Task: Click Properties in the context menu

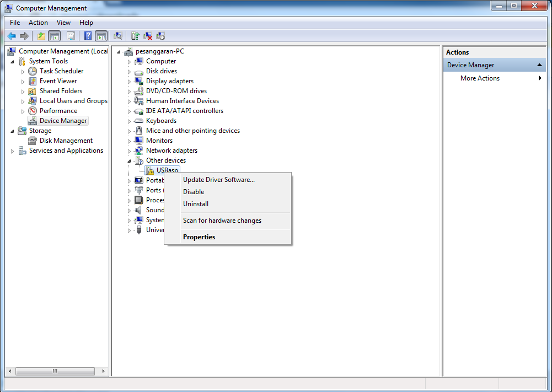Action: (x=199, y=237)
